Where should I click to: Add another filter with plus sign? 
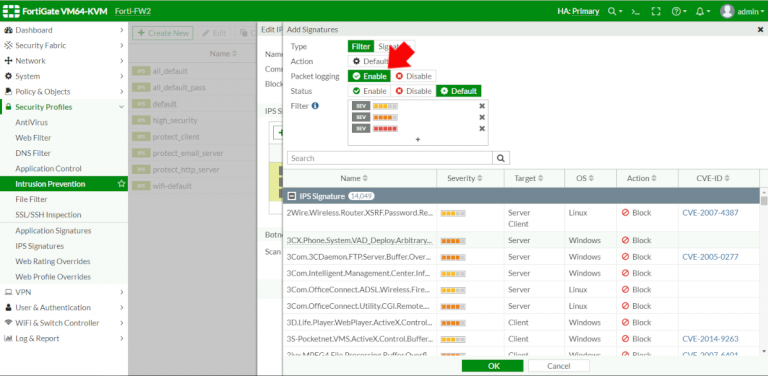418,140
